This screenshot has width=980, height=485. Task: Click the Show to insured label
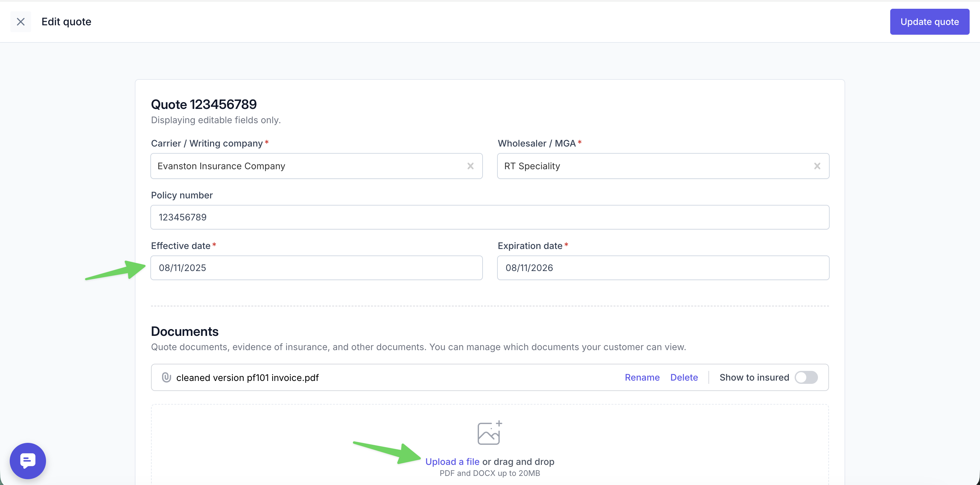click(754, 377)
